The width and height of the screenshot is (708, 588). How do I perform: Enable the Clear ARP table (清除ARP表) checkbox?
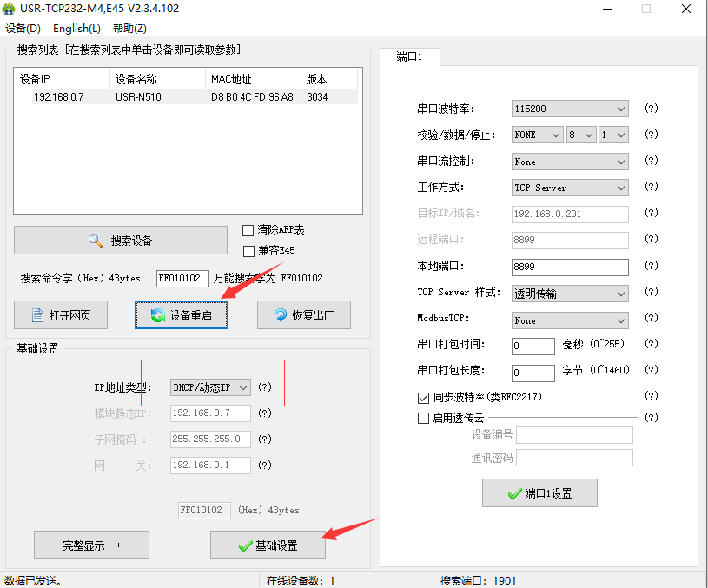pos(248,230)
